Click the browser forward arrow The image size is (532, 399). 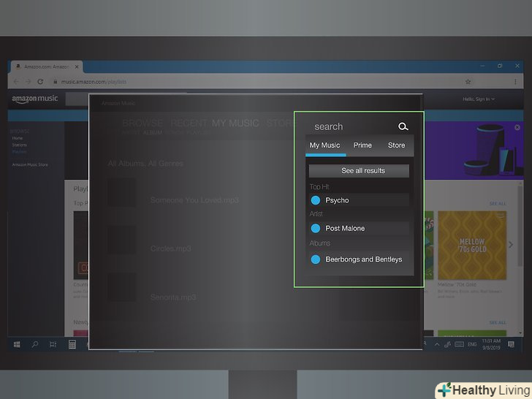point(28,81)
